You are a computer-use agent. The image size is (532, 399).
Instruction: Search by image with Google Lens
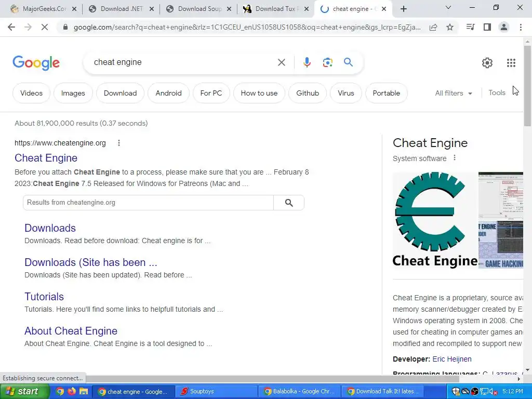point(327,62)
